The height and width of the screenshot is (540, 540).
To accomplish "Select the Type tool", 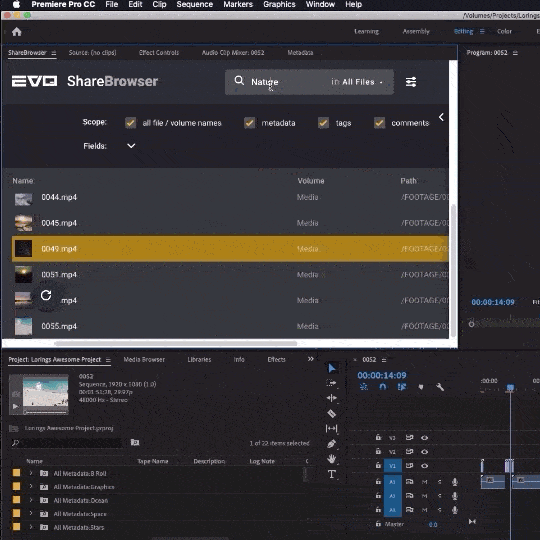I will pyautogui.click(x=331, y=474).
